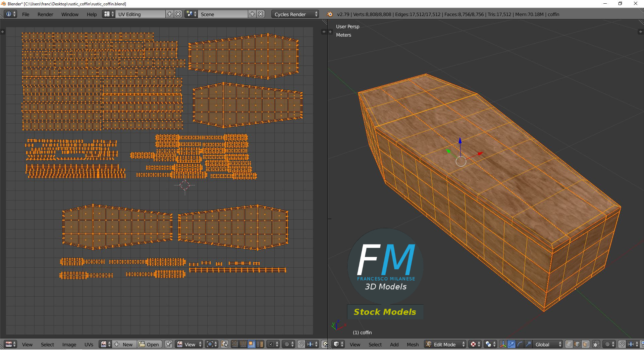This screenshot has width=644, height=350.
Task: Toggle snapping magnet in the UV editor
Action: [301, 344]
